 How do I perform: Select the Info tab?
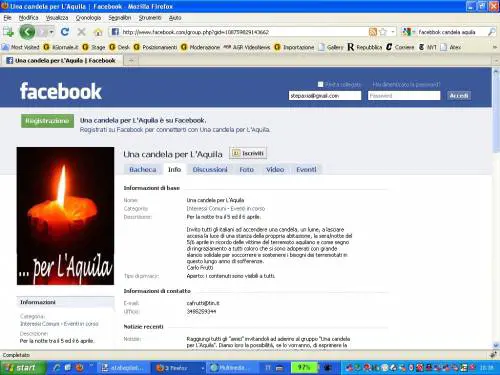174,169
